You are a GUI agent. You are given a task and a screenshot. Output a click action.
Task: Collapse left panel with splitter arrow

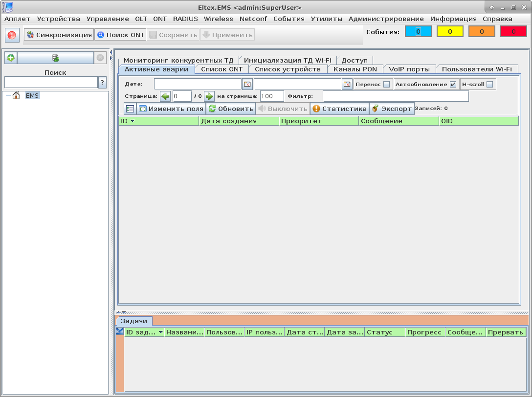pyautogui.click(x=111, y=52)
